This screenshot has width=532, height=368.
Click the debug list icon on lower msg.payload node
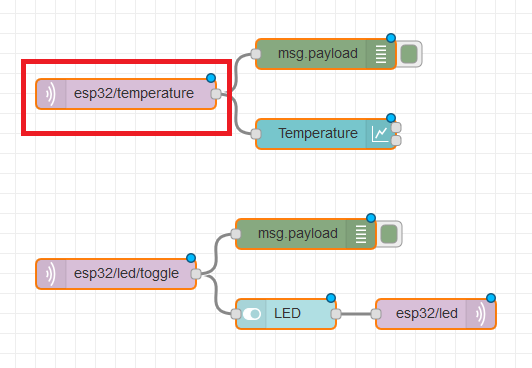(x=361, y=234)
